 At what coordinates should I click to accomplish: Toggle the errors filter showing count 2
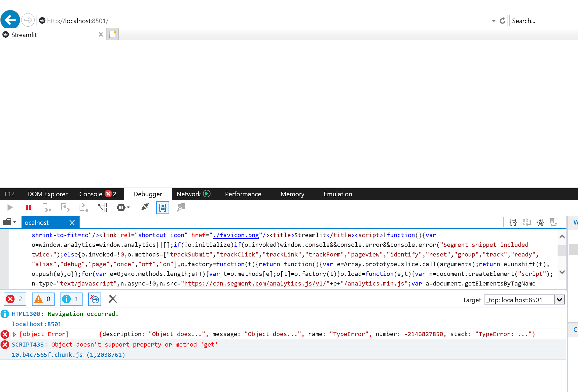tap(15, 299)
